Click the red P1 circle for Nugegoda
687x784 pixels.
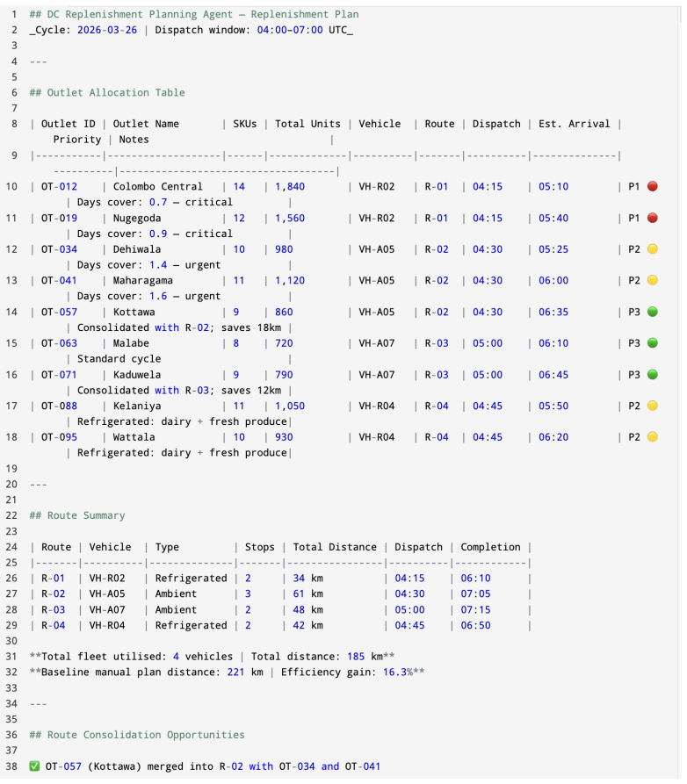tap(653, 218)
